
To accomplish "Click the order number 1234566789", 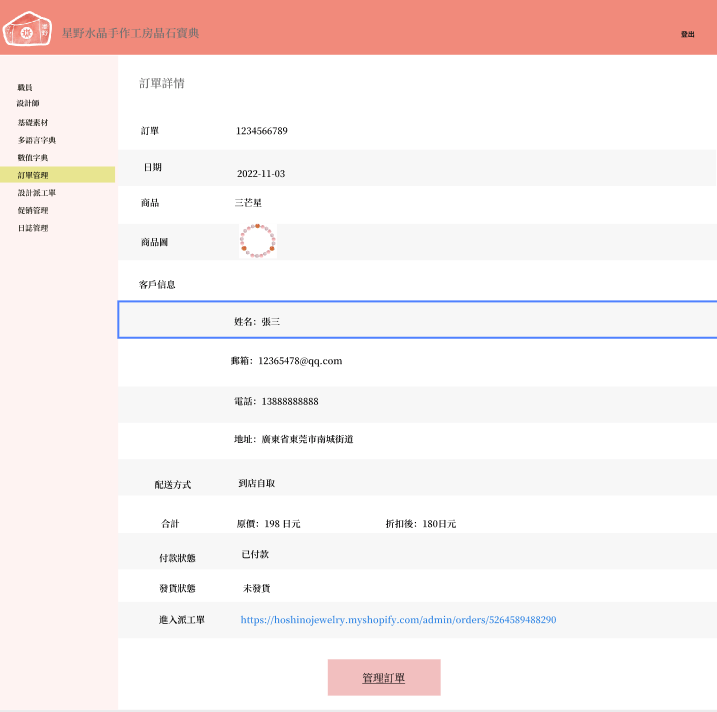I will pyautogui.click(x=262, y=131).
